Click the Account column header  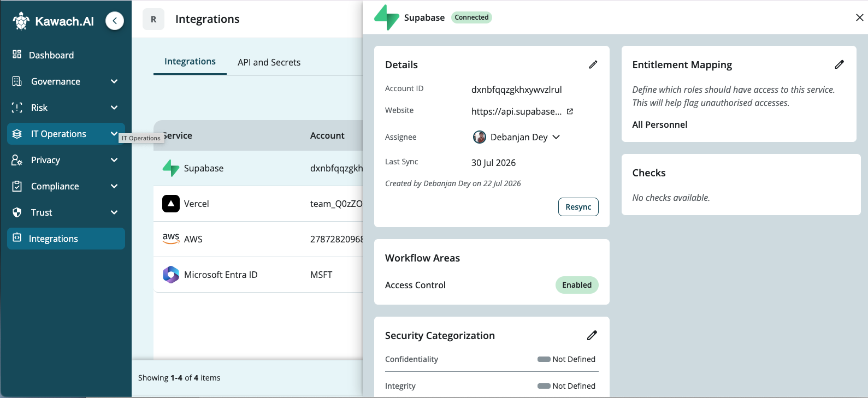click(327, 135)
